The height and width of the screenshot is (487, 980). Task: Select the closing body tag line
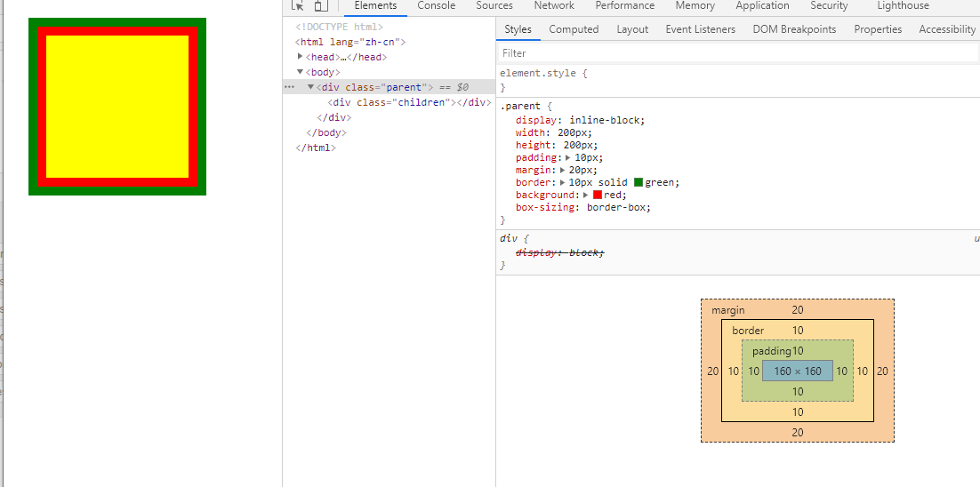(x=325, y=132)
